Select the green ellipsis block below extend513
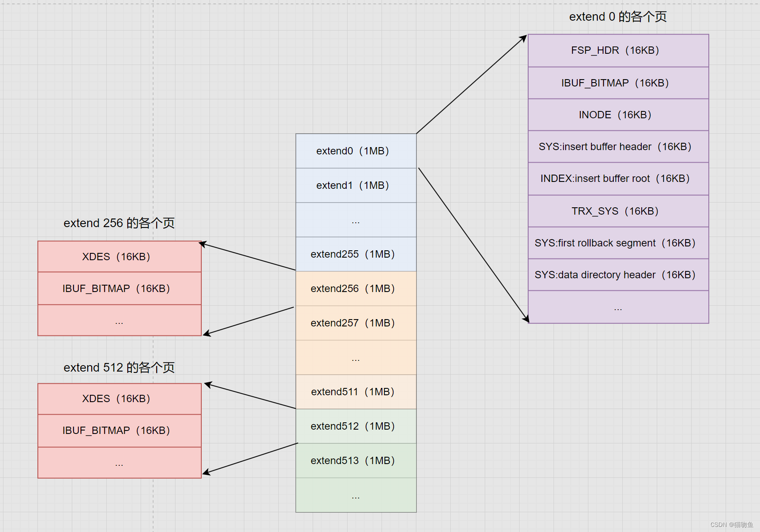 [356, 495]
